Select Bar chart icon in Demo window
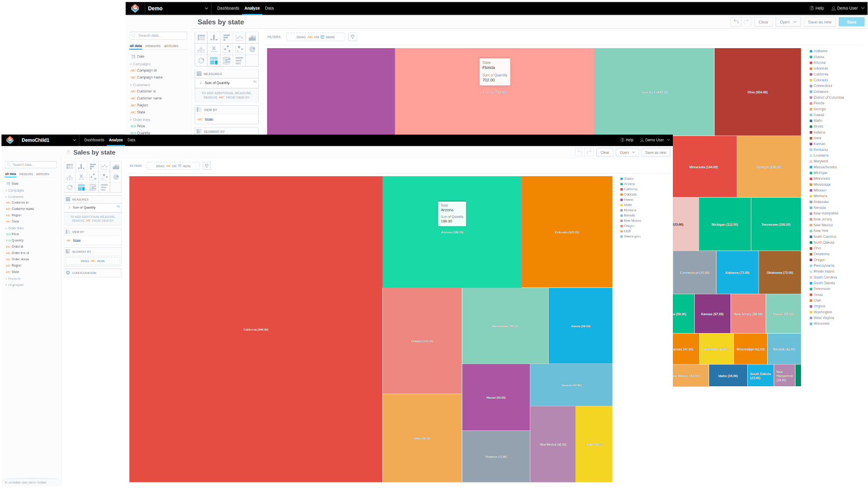 226,37
